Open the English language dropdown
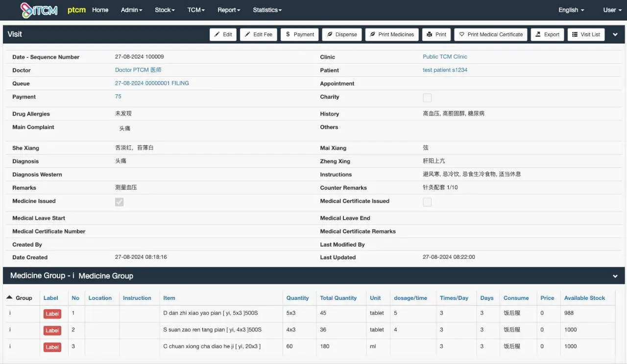627x364 pixels. click(570, 10)
